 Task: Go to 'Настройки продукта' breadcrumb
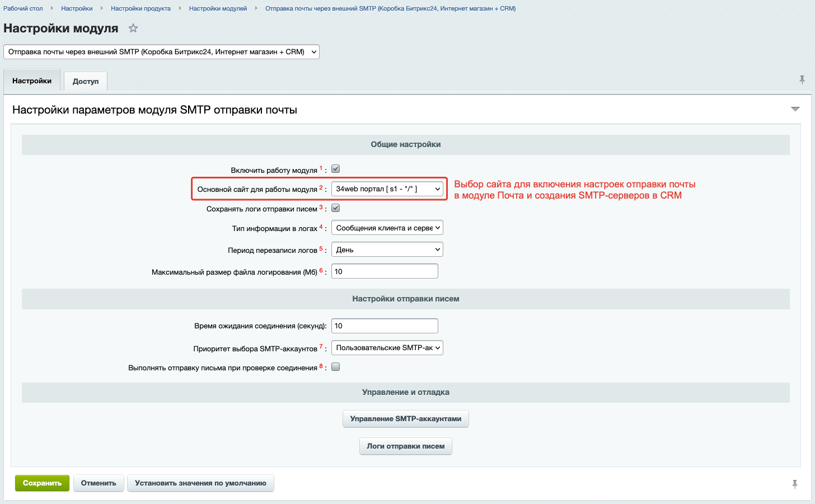pyautogui.click(x=140, y=8)
